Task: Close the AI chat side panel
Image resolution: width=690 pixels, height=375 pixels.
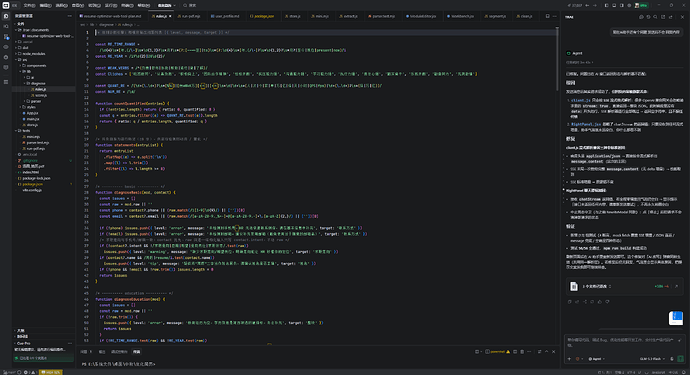Action: tap(683, 17)
